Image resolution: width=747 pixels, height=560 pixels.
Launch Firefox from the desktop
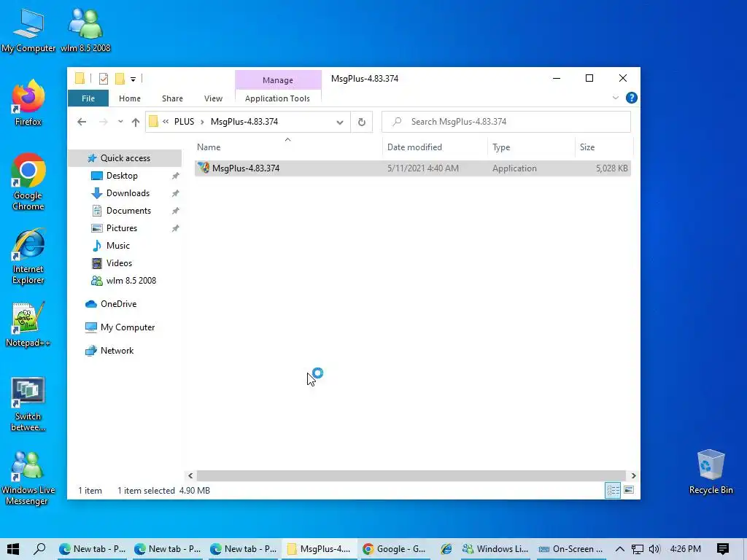28,103
